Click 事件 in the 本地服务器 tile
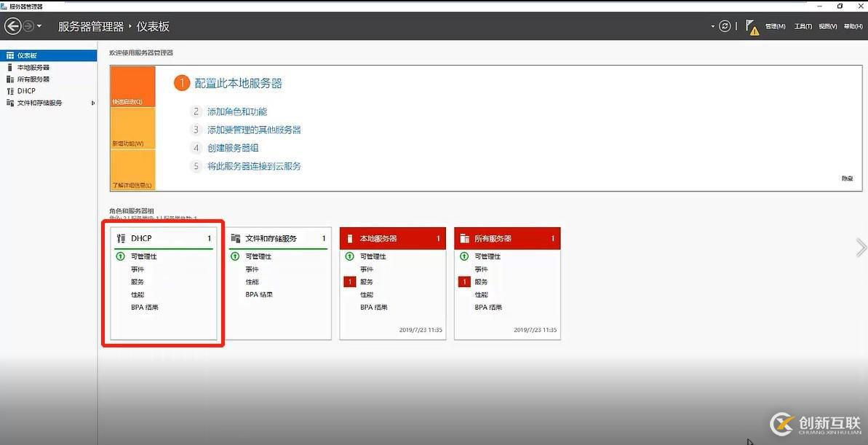Screen dimensions: 868x445 pos(367,269)
